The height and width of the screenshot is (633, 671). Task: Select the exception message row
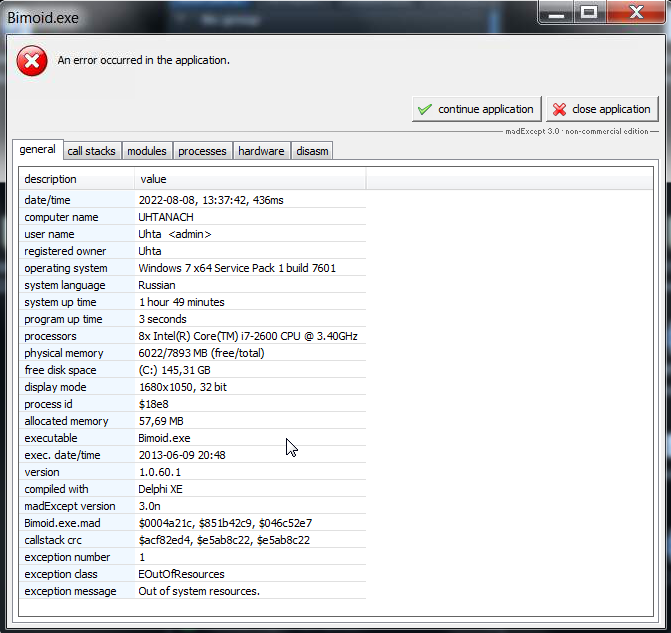pos(190,591)
